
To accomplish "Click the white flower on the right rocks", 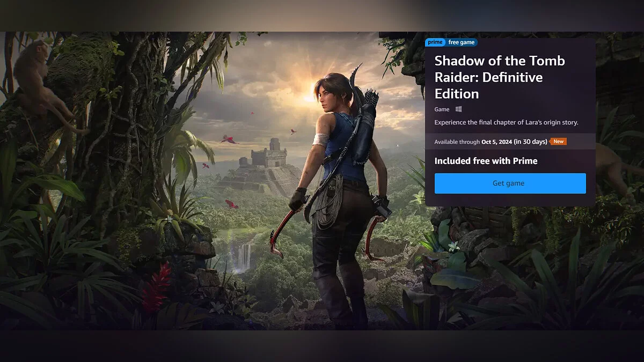I will (454, 246).
